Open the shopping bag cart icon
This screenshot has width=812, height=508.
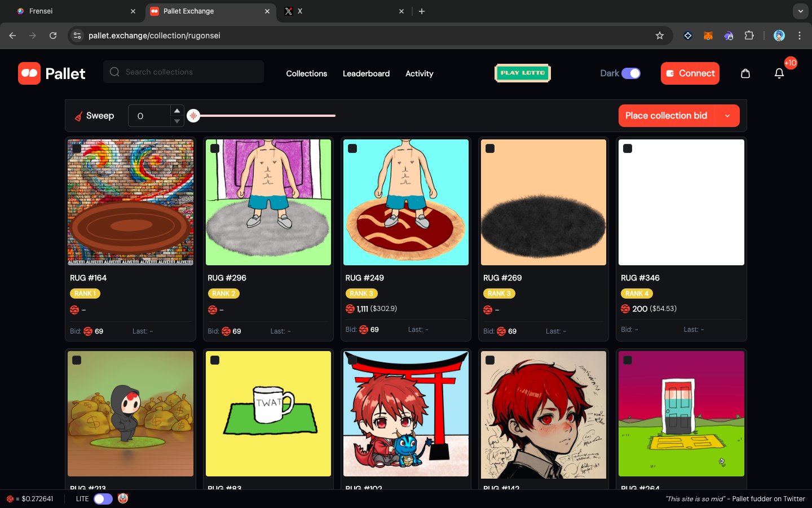(x=745, y=73)
